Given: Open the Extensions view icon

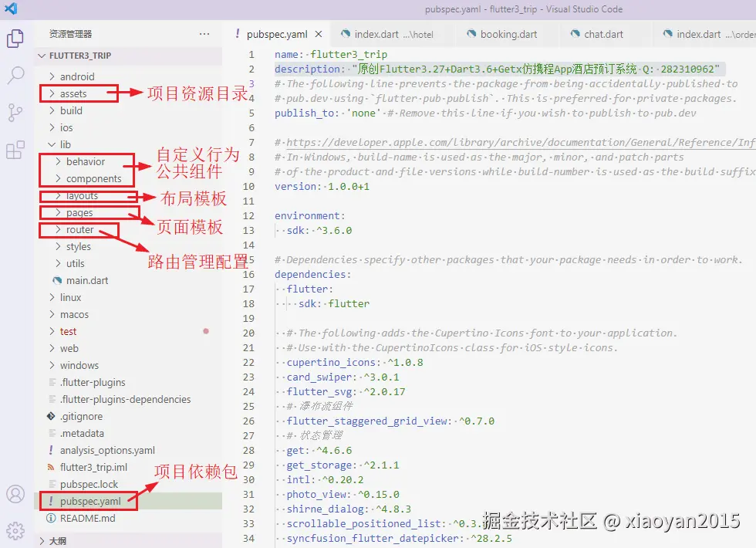Looking at the screenshot, I should pyautogui.click(x=15, y=150).
